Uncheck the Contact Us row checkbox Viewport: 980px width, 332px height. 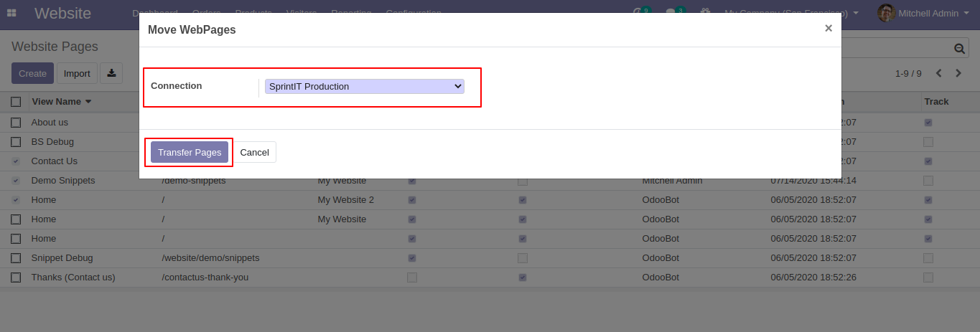(16, 161)
